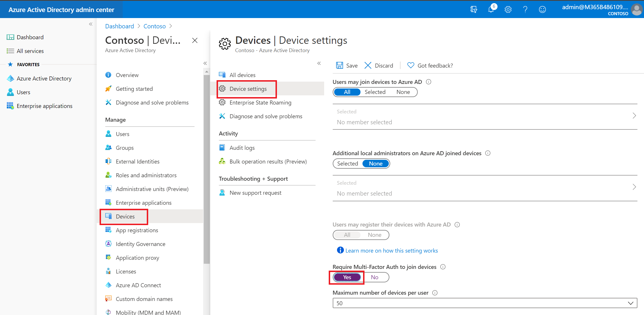Click the feedback smiley icon
Image resolution: width=644 pixels, height=315 pixels.
(x=542, y=9)
